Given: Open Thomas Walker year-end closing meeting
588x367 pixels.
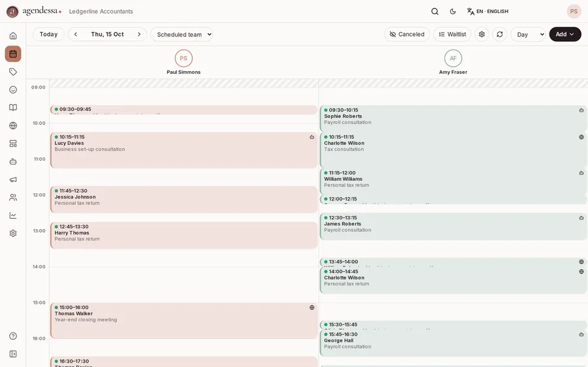Looking at the screenshot, I should click(x=184, y=321).
